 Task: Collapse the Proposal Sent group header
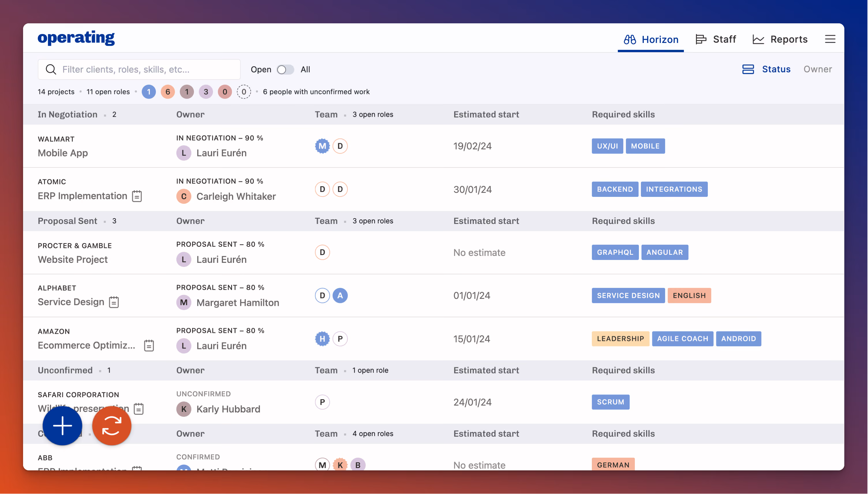point(68,221)
